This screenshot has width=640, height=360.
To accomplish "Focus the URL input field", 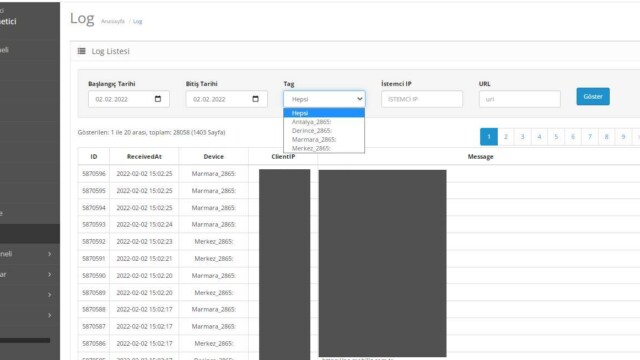I will point(519,99).
